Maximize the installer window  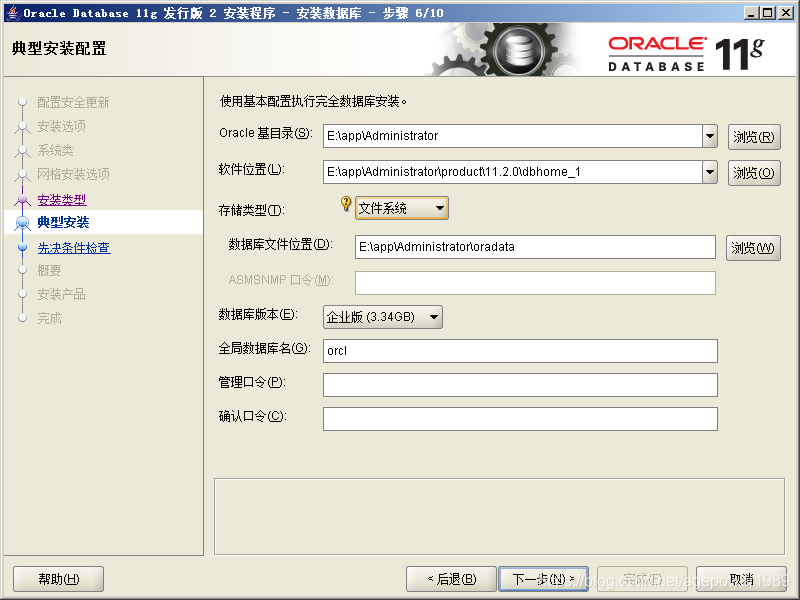(x=768, y=13)
